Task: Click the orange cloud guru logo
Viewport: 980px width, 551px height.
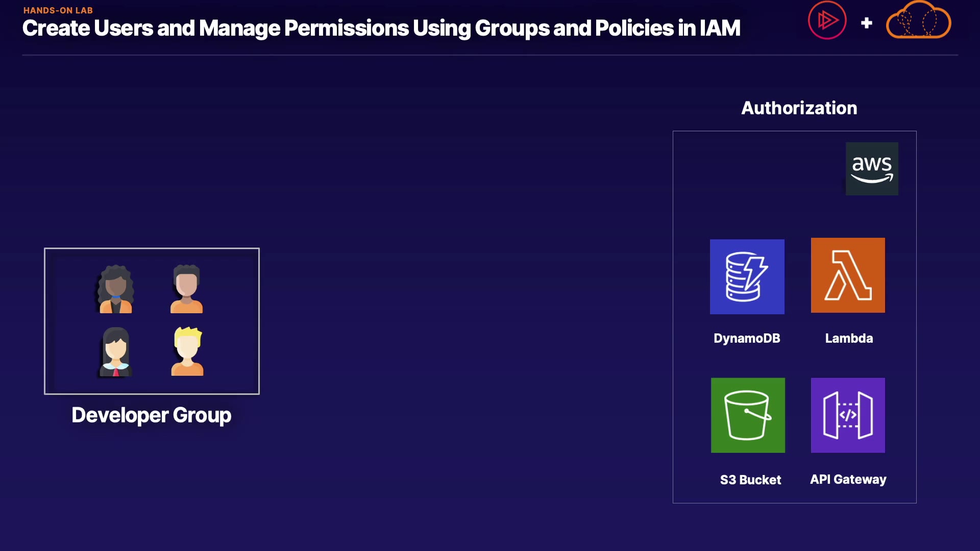Action: 918,20
